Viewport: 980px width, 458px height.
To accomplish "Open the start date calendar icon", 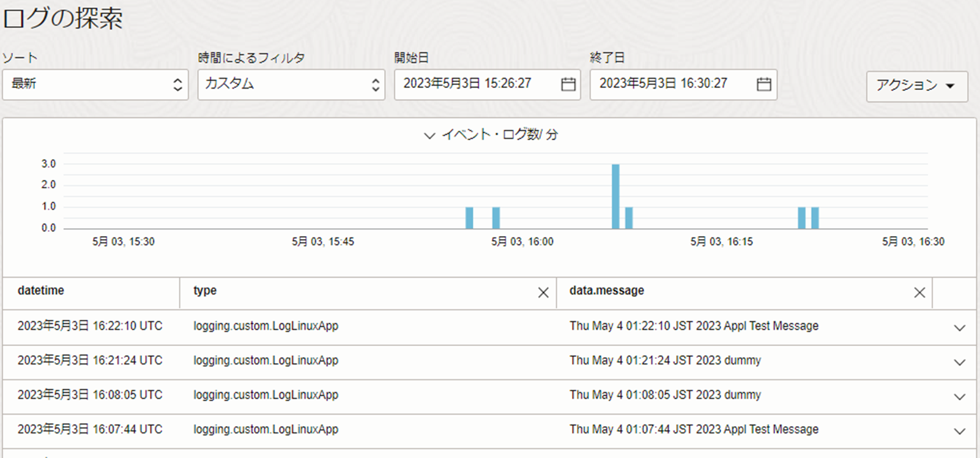I will tap(568, 84).
